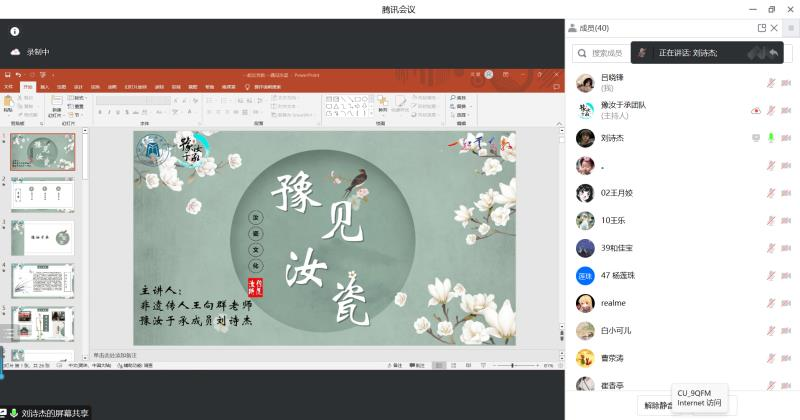
Task: Select participant realme in the list
Action: (613, 303)
